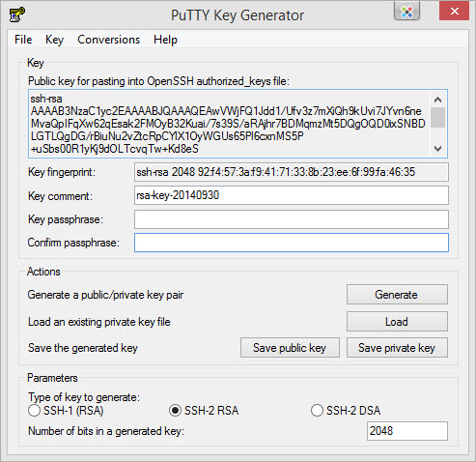This screenshot has width=476, height=462.
Task: Click the Key fingerprint field
Action: point(292,172)
